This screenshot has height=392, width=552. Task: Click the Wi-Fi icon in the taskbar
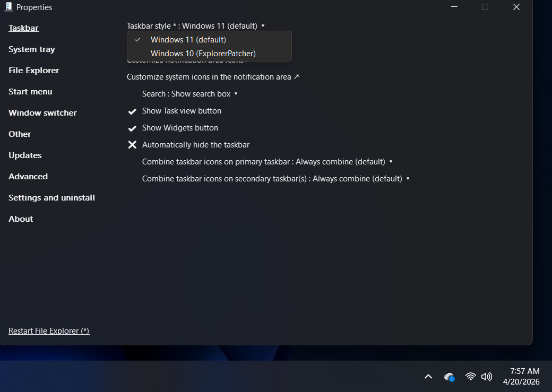click(x=470, y=376)
